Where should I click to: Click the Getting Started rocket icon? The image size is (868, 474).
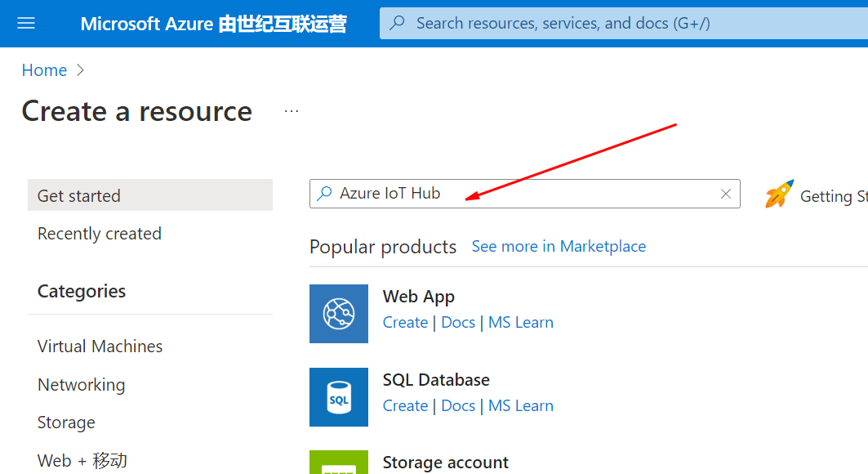pos(780,195)
